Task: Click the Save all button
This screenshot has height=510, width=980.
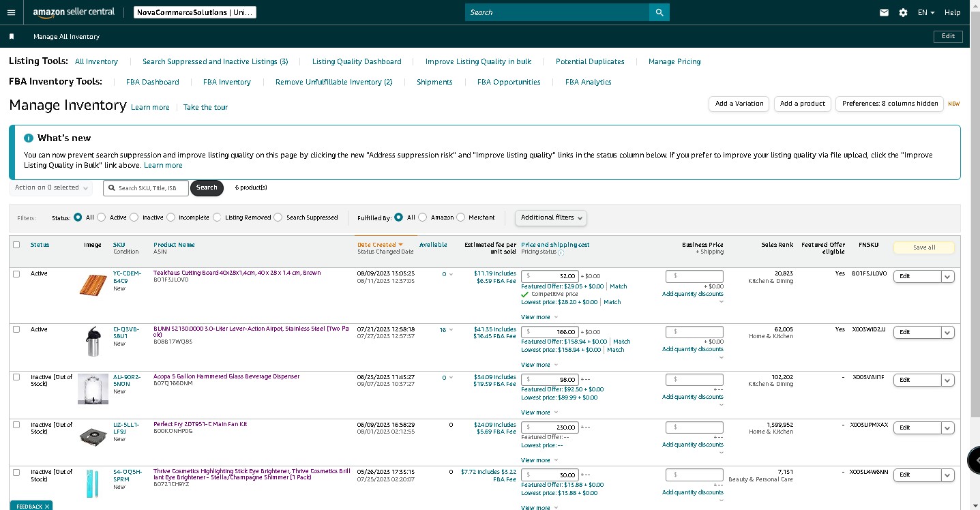Action: [x=924, y=247]
